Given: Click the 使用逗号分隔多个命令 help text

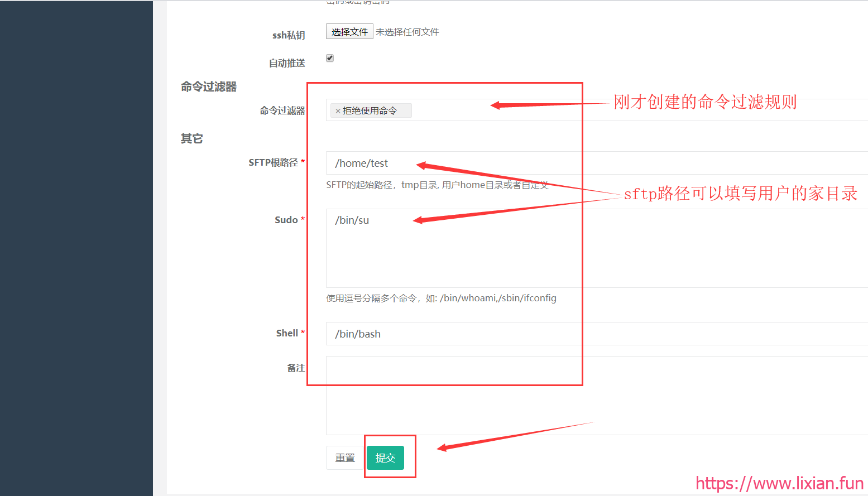Looking at the screenshot, I should point(441,298).
